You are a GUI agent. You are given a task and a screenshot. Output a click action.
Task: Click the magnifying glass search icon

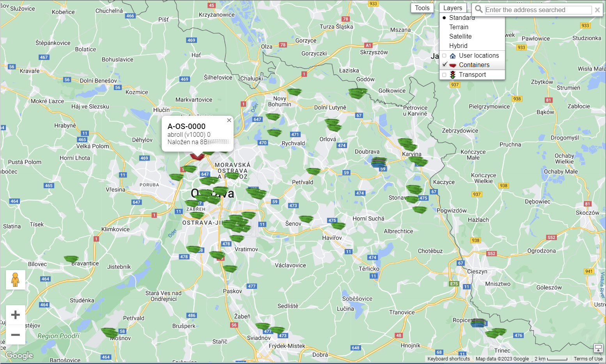[479, 10]
